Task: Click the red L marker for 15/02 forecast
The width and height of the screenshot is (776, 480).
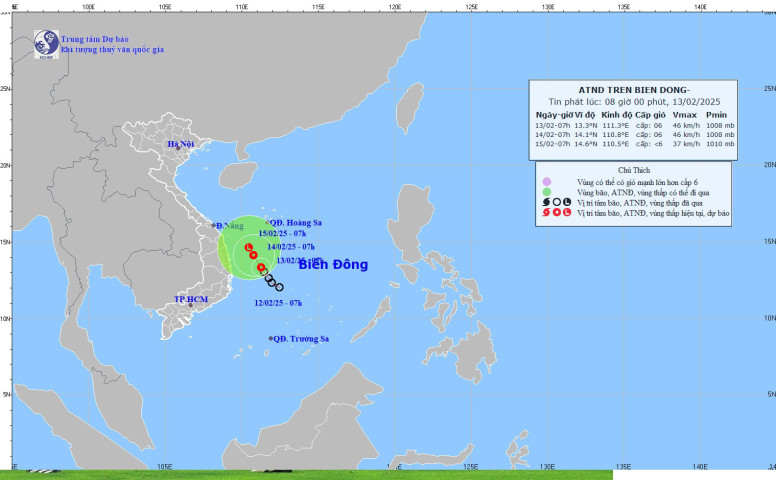Action: tap(249, 247)
